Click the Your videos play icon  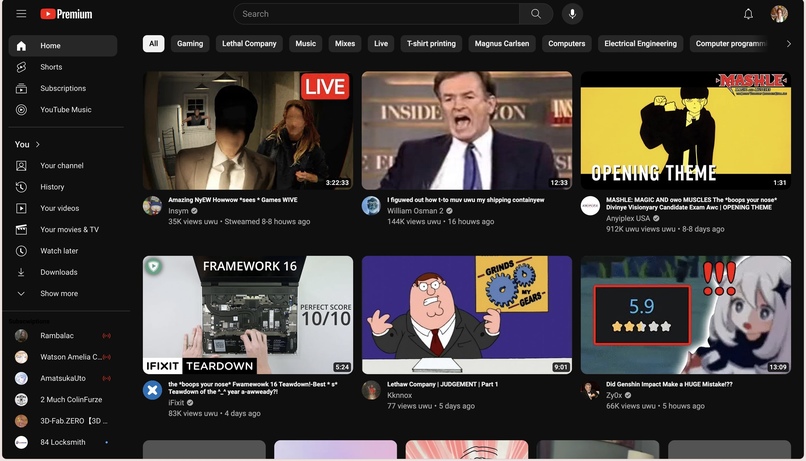pos(21,208)
